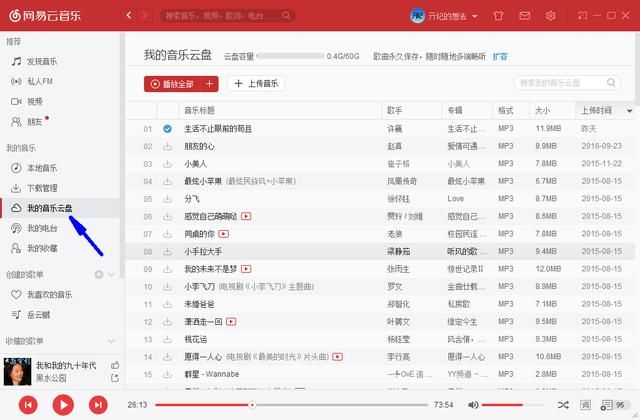Play MV for 同桌的你
640x420 pixels.
coord(223,234)
